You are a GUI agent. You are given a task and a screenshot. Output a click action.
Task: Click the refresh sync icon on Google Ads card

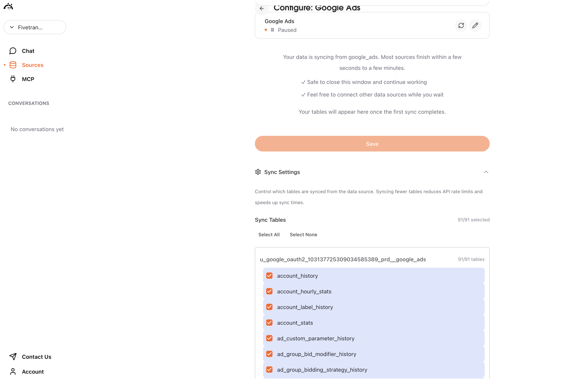point(461,25)
